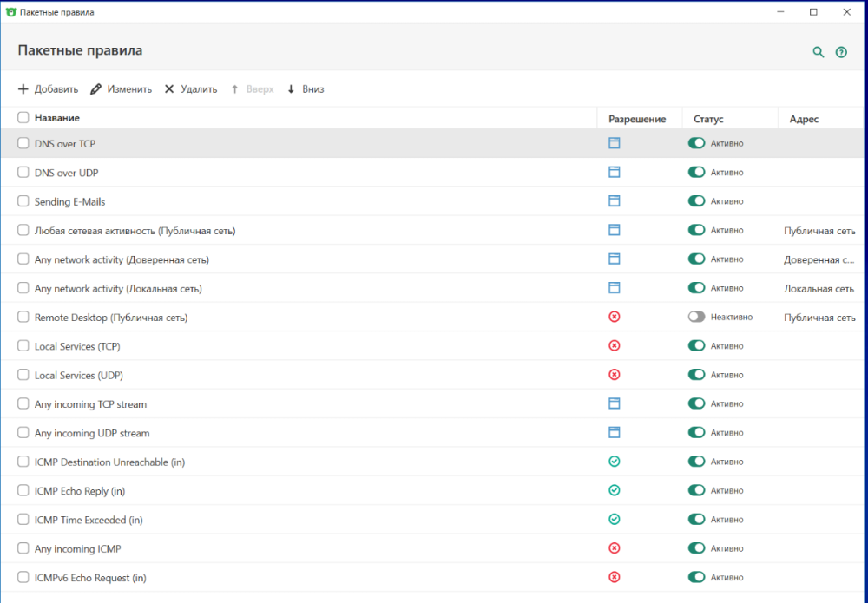Click the red block icon for Remote Desktop rule
This screenshot has height=603, width=868.
pos(615,318)
